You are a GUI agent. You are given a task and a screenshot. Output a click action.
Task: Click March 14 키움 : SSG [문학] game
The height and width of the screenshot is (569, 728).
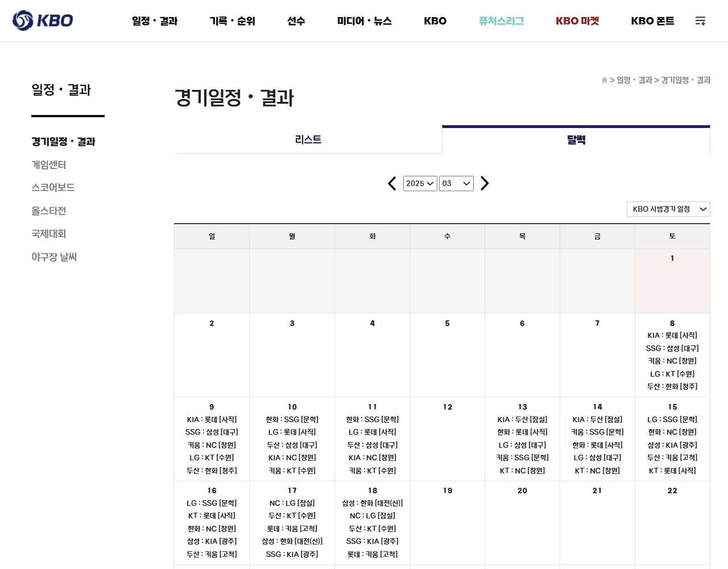point(597,432)
